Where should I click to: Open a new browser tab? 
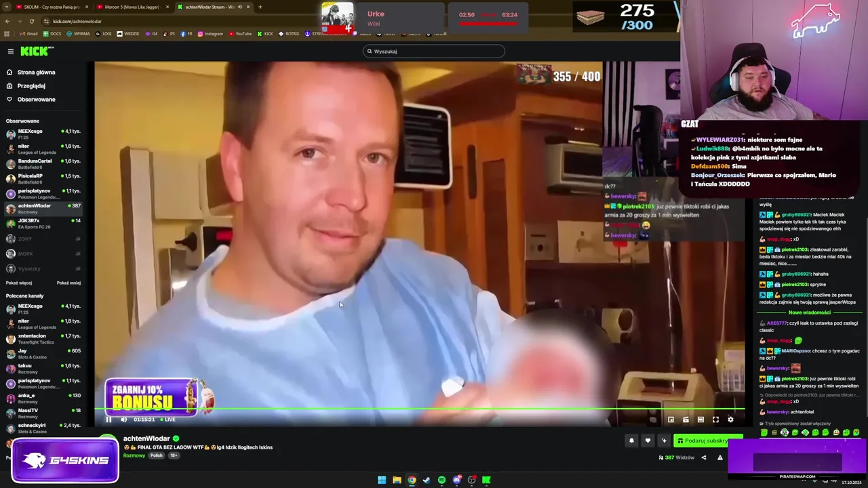[x=260, y=7]
